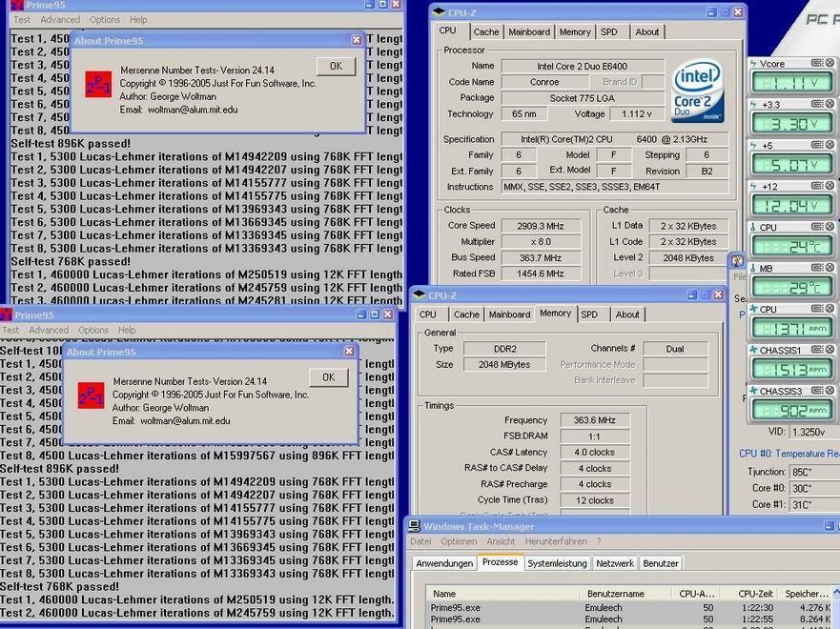Close the MB temperature panel
The height and width of the screenshot is (629, 840).
coord(830,268)
